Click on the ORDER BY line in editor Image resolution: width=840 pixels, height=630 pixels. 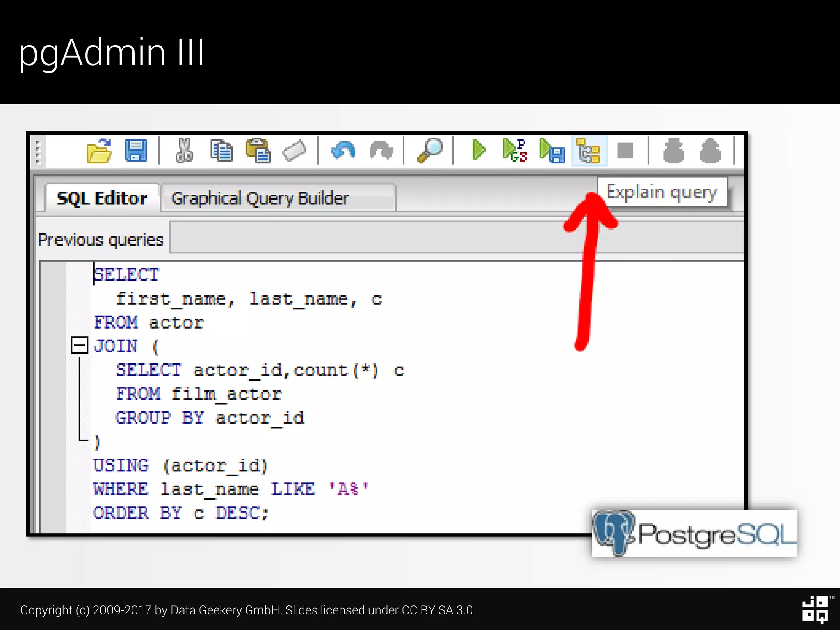[x=180, y=513]
